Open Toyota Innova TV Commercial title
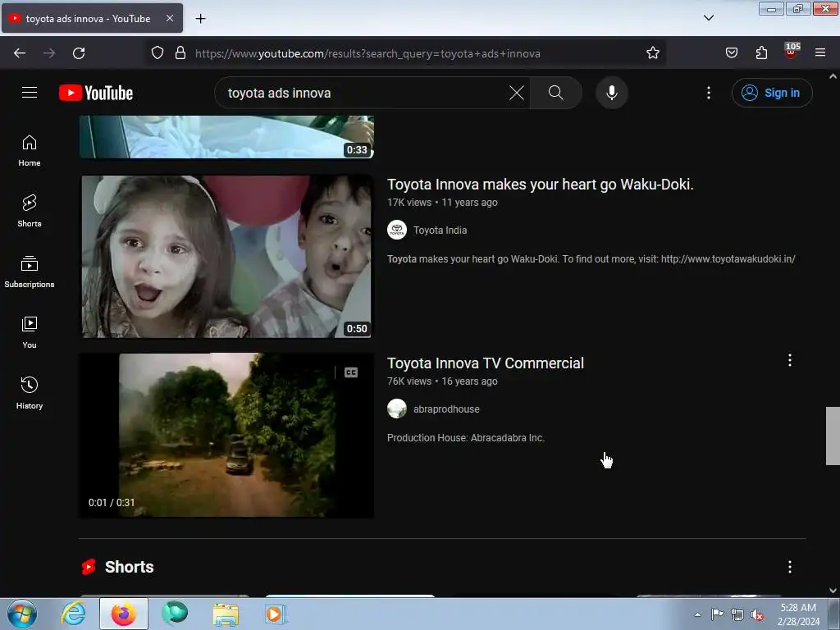Viewport: 840px width, 630px height. [x=486, y=363]
